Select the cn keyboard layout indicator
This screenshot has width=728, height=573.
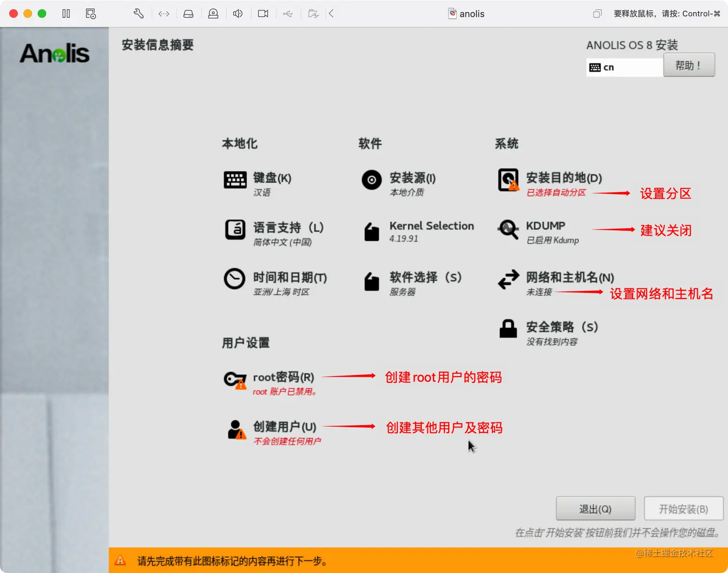[x=624, y=67]
